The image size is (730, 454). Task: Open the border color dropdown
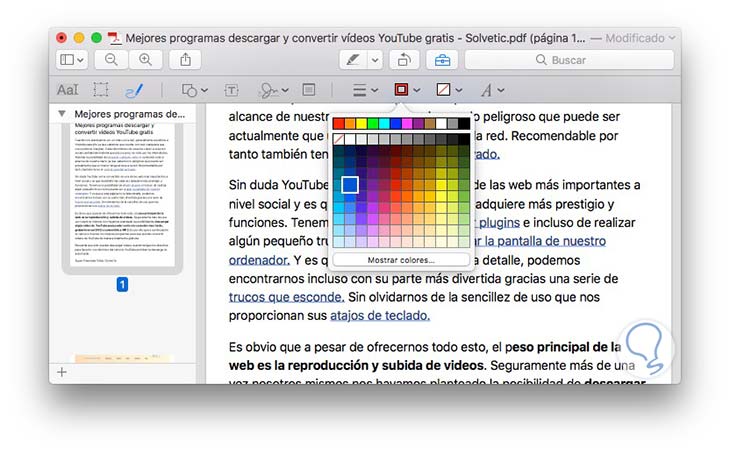point(407,89)
